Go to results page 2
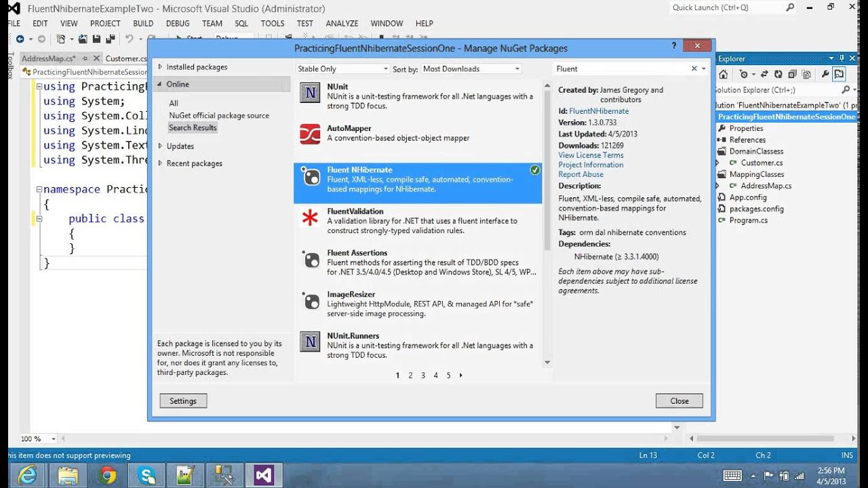The height and width of the screenshot is (488, 868). (x=410, y=375)
